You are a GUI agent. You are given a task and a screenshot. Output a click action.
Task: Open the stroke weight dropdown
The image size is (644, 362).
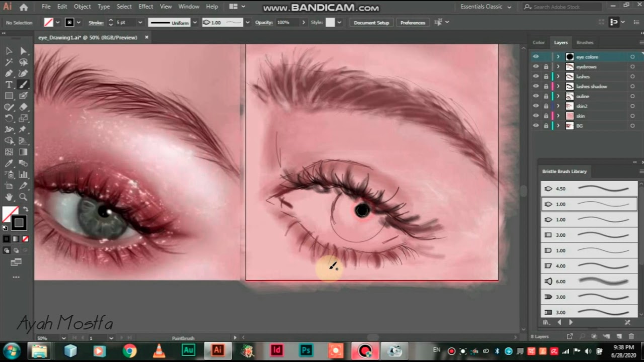click(x=140, y=23)
